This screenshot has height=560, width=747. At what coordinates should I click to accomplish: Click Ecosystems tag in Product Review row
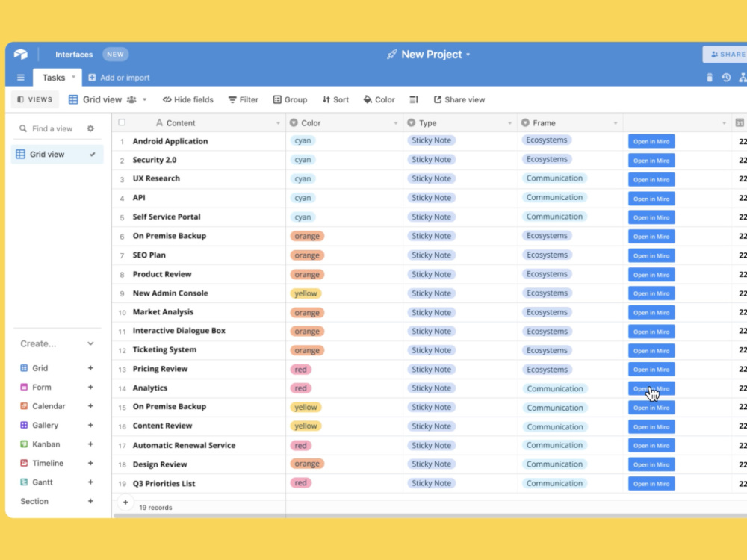(547, 274)
